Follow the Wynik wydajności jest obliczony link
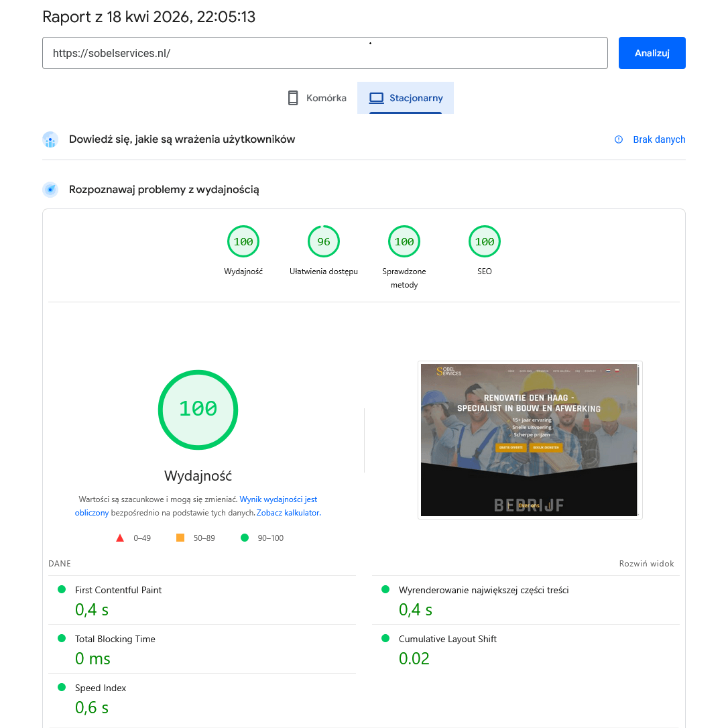This screenshot has width=728, height=728. (278, 499)
